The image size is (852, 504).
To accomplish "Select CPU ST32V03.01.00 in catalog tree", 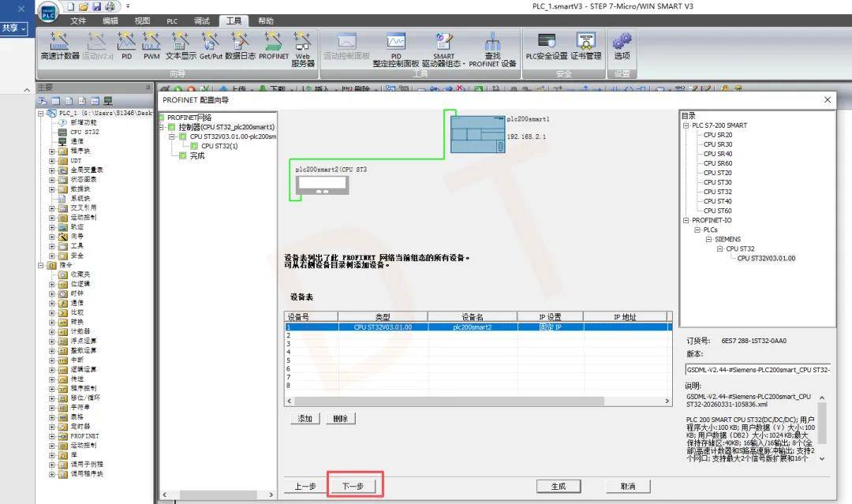I will 766,259.
